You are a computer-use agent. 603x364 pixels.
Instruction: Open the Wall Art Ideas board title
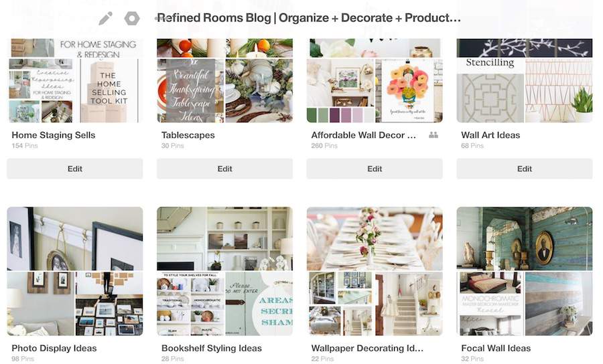point(490,135)
